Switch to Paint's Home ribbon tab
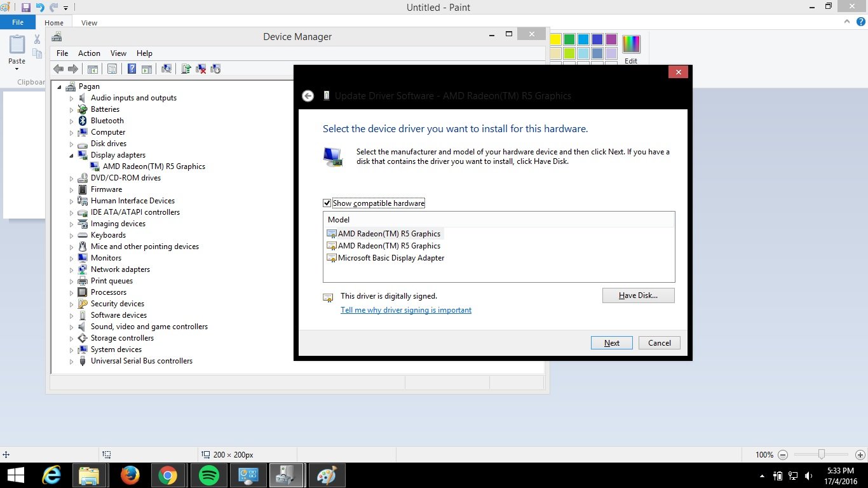Screen dimensions: 868x488 [x=54, y=23]
